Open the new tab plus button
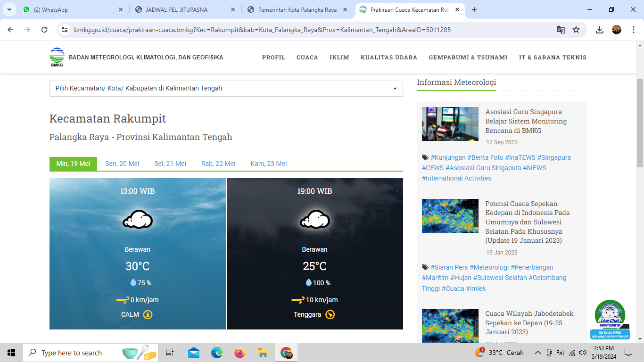Viewport: 644px width, 362px height. tap(474, 9)
